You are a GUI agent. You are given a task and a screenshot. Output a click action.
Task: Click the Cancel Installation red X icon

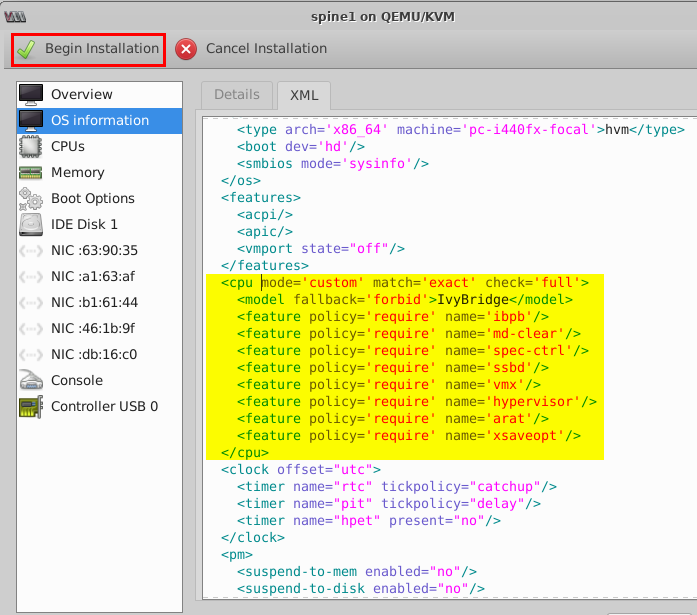186,49
